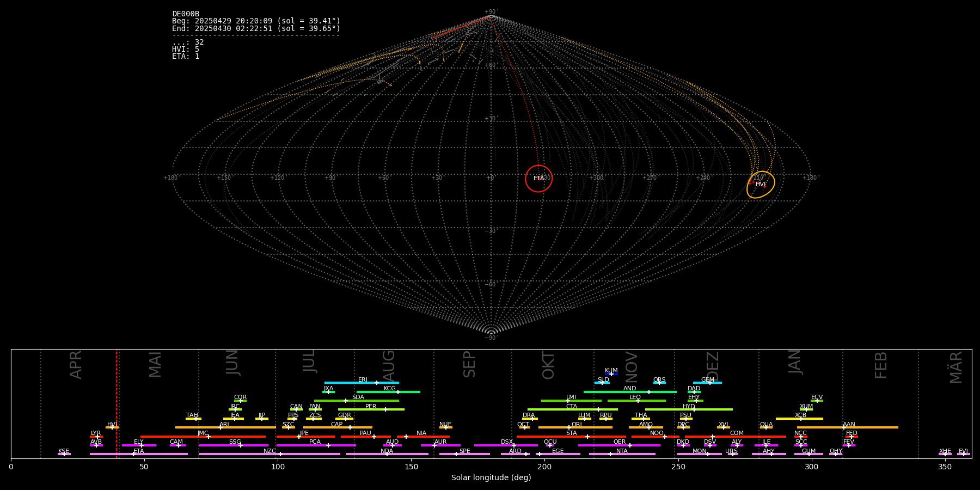Click the SEP month label in timeline
Screen dimensions: 980x490
click(x=469, y=364)
